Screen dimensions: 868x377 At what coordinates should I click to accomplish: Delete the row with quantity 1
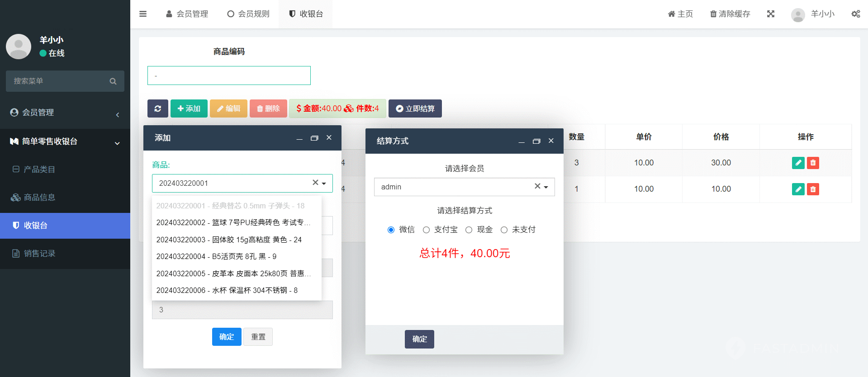813,189
